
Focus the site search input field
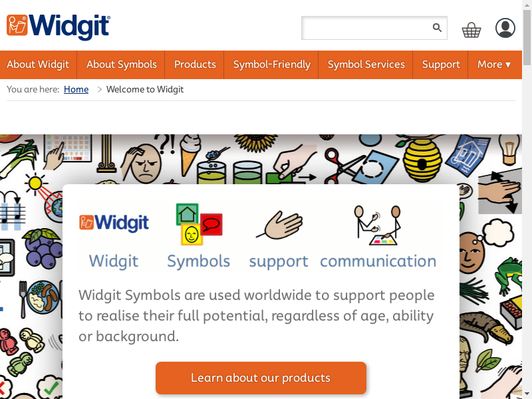(366, 28)
